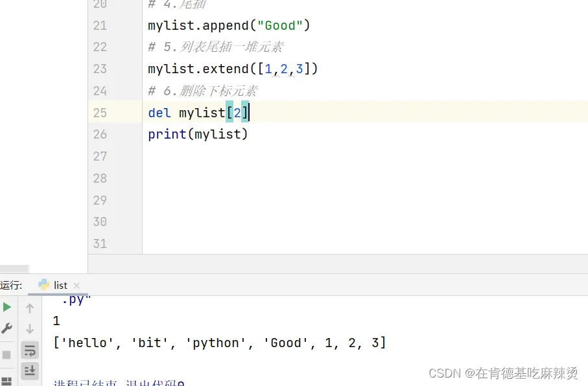Click the del mylist[2] line
588x386 pixels.
tap(198, 113)
